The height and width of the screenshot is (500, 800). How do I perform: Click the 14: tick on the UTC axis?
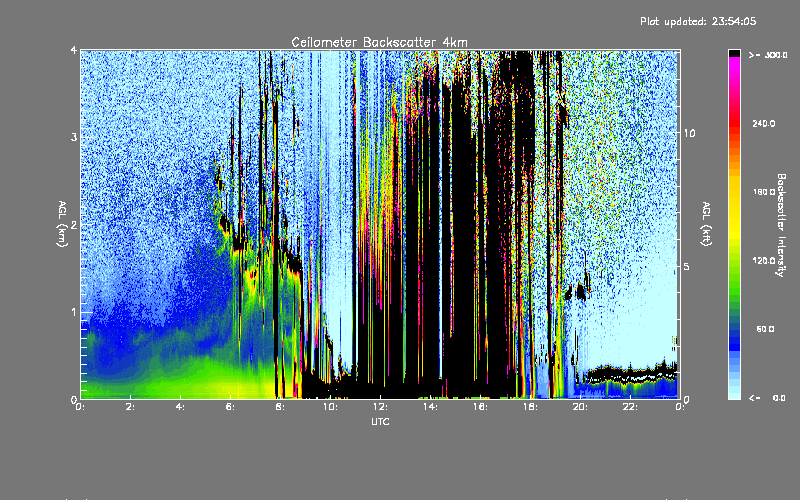click(430, 407)
